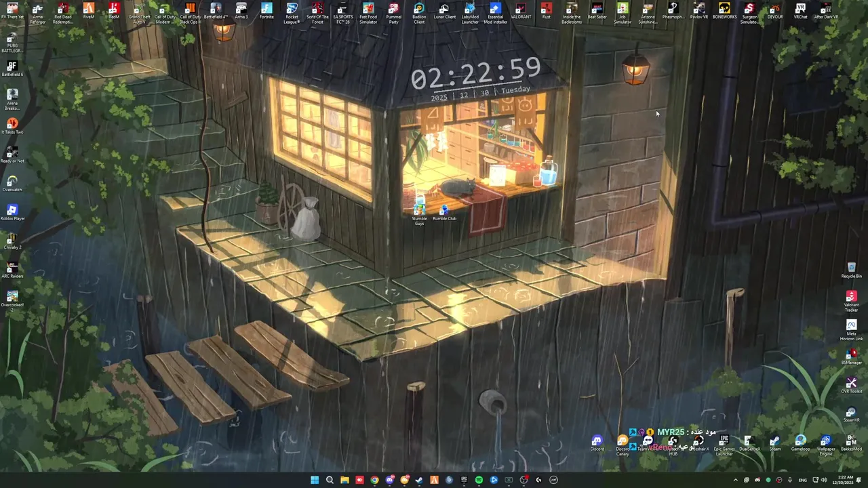Select the Stumble Guys desktop icon
This screenshot has width=868, height=488.
pyautogui.click(x=419, y=215)
